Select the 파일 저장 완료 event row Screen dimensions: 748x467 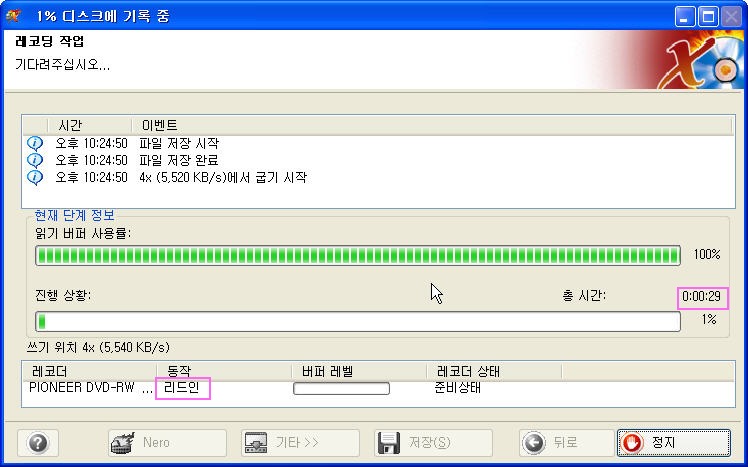(378, 160)
